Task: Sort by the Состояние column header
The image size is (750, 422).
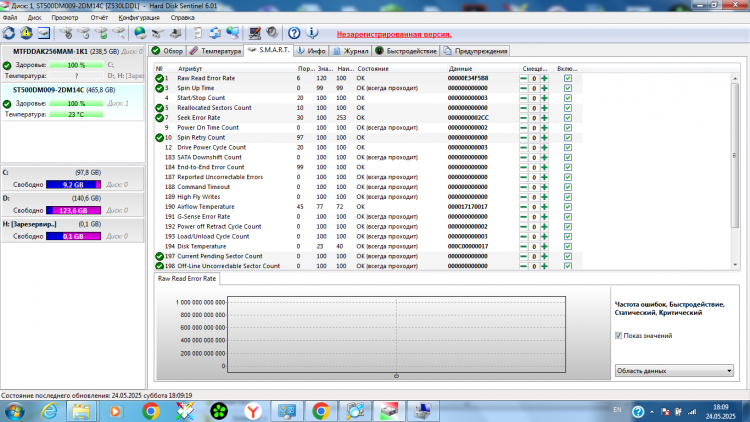Action: click(373, 69)
